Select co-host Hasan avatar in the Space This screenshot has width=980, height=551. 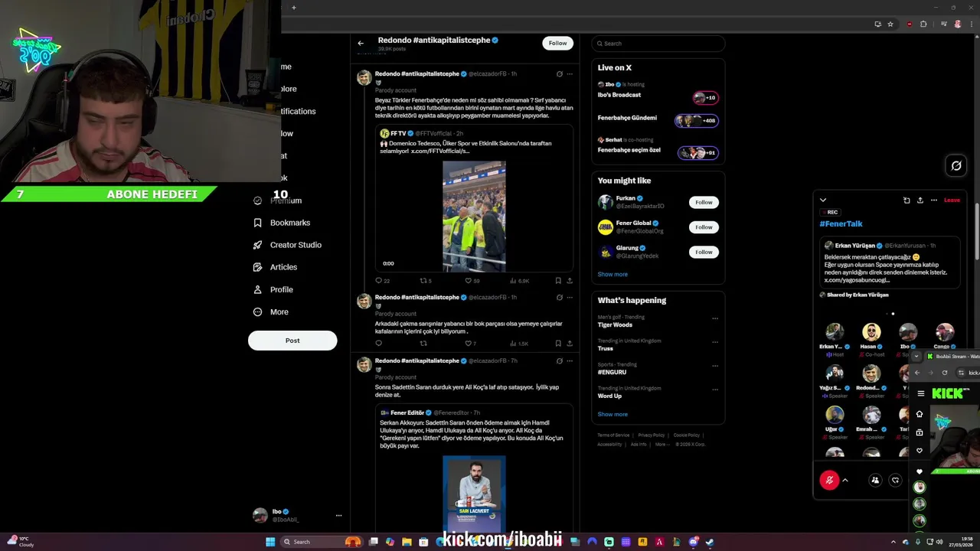click(x=871, y=331)
